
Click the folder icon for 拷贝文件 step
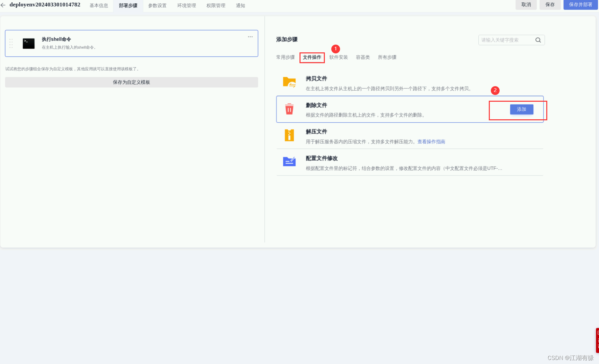tap(289, 82)
